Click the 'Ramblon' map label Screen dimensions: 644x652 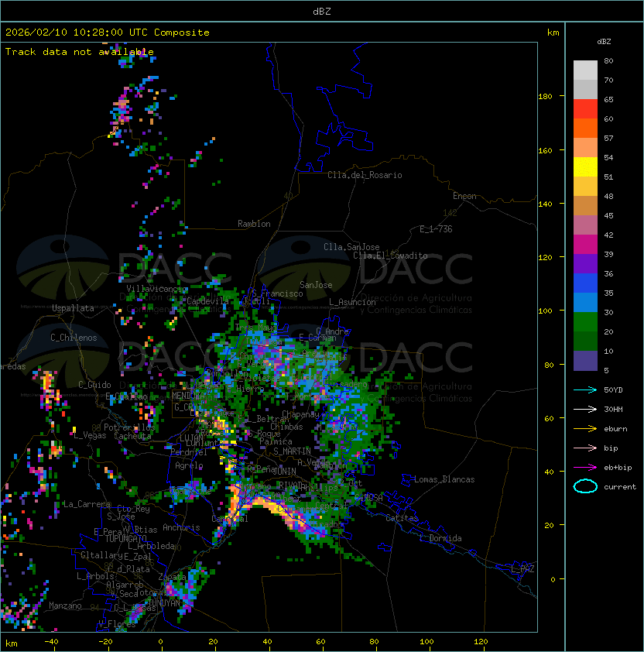coord(254,224)
